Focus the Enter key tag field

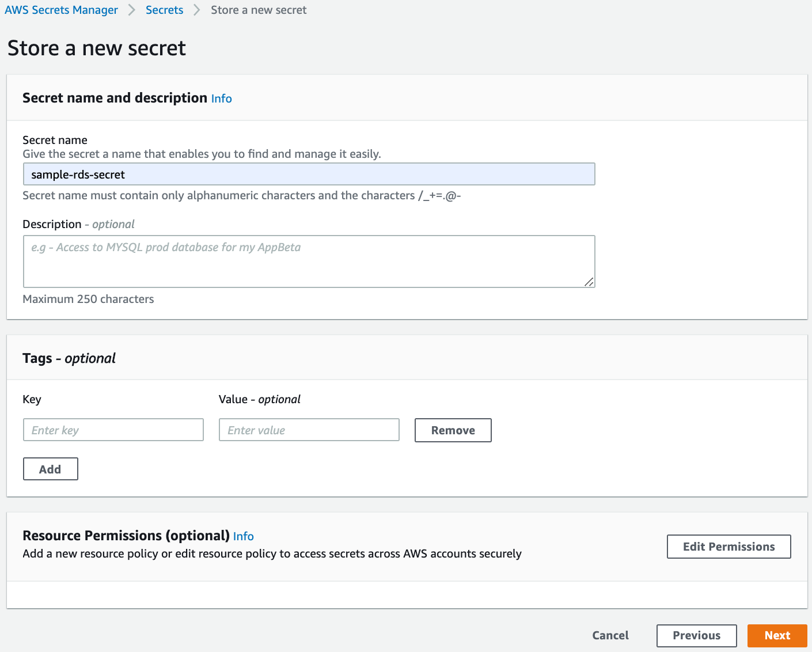click(113, 430)
